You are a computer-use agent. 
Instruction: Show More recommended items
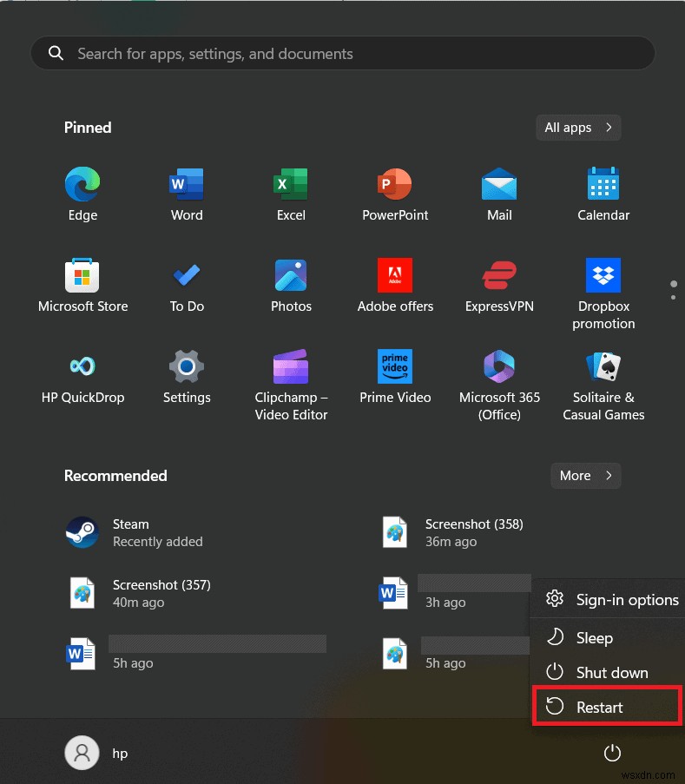585,476
